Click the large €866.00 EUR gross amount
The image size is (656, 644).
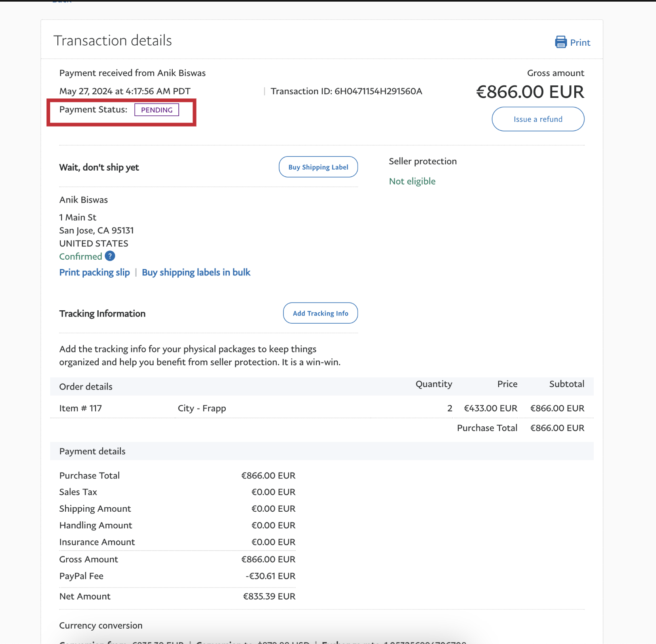pos(530,92)
